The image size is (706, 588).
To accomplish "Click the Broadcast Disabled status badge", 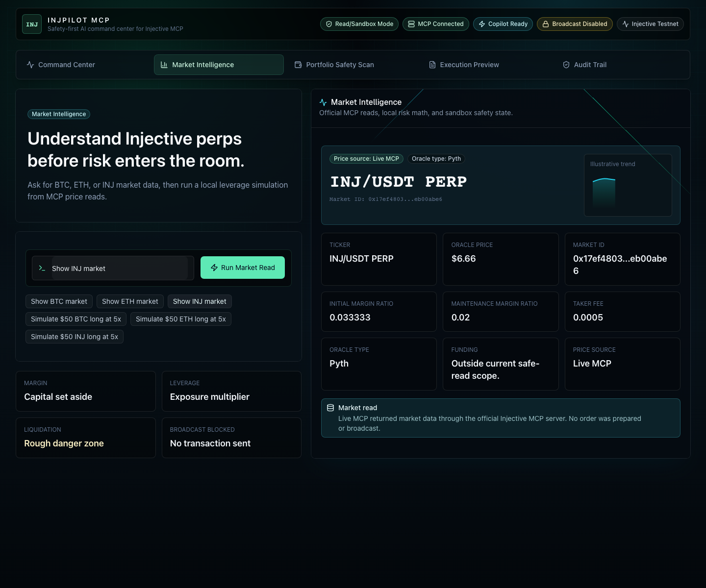I will pos(575,24).
